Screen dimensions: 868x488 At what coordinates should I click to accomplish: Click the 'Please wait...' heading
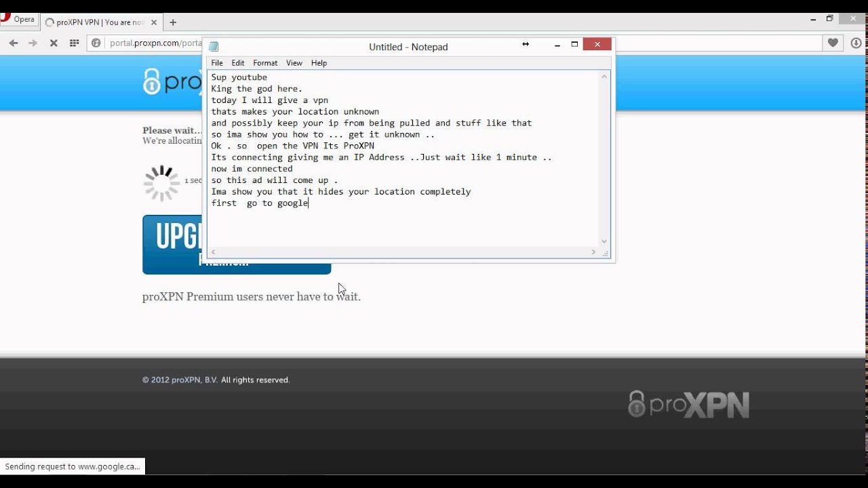click(x=172, y=130)
